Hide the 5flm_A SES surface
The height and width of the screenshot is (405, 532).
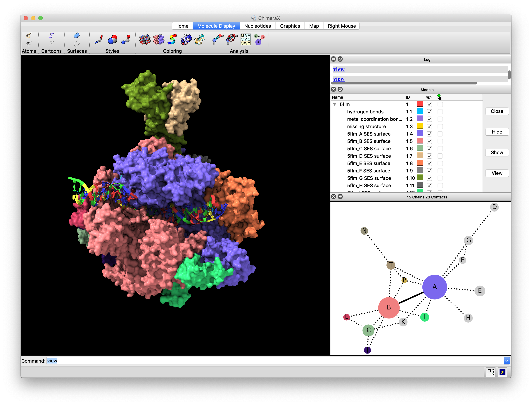pos(429,134)
